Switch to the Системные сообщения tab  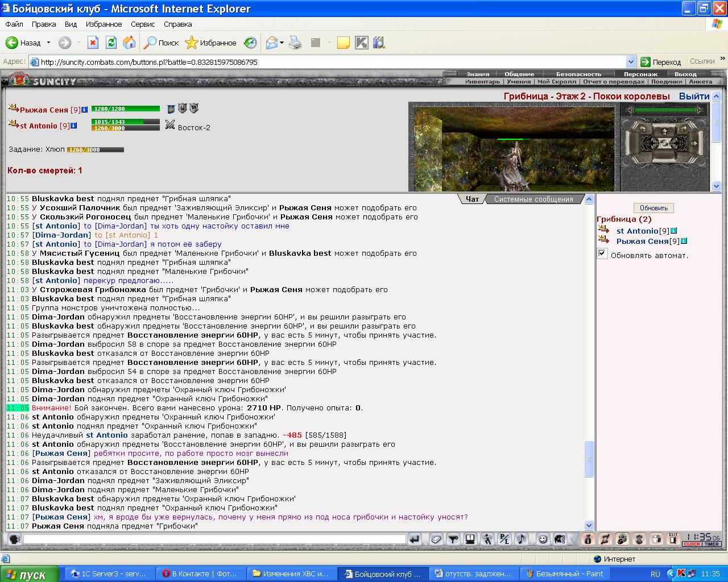pos(533,199)
